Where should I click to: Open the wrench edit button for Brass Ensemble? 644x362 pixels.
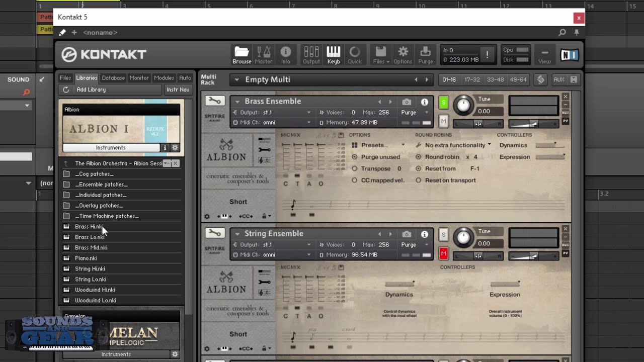pyautogui.click(x=215, y=101)
